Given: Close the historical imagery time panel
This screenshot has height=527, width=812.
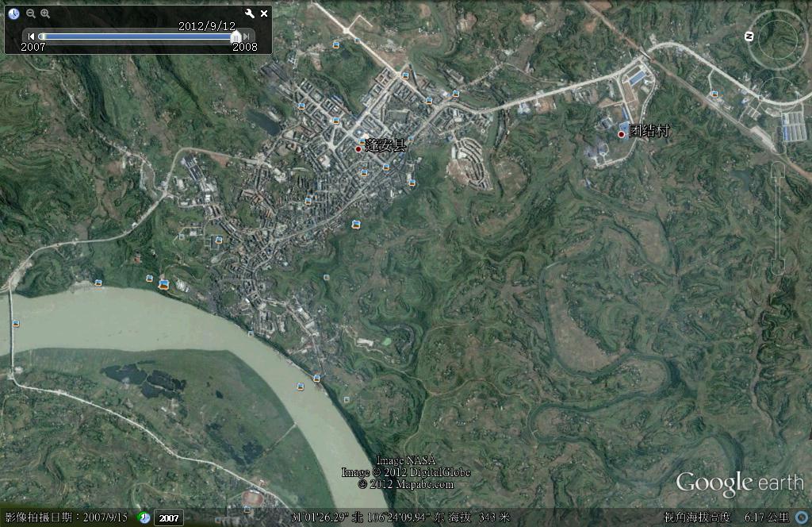Looking at the screenshot, I should tap(264, 13).
